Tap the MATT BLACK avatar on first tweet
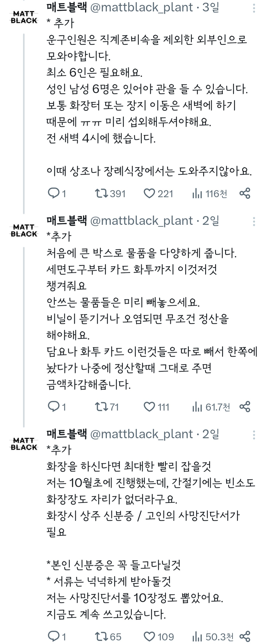 point(24,17)
